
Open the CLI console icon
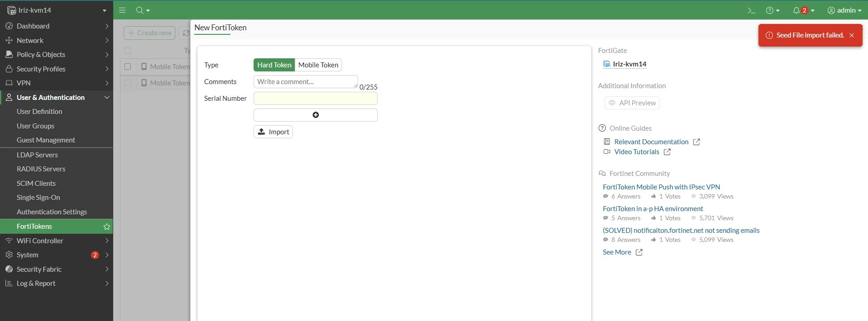click(x=751, y=10)
